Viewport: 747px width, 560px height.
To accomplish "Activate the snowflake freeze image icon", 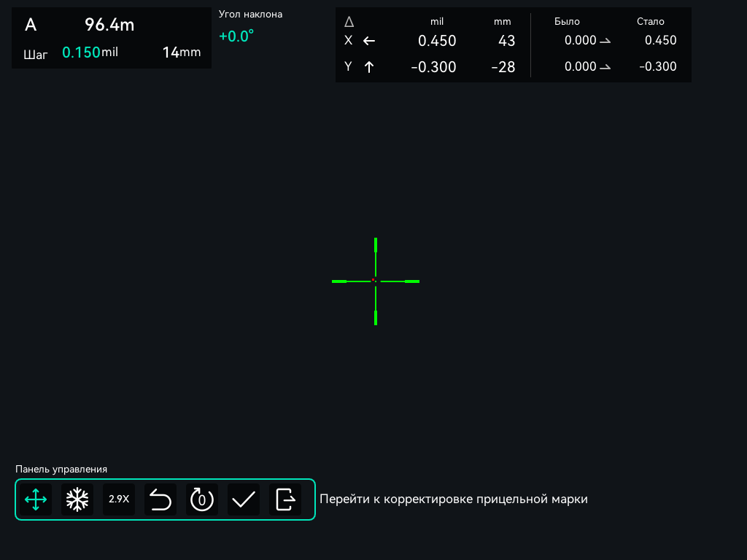I will tap(77, 499).
